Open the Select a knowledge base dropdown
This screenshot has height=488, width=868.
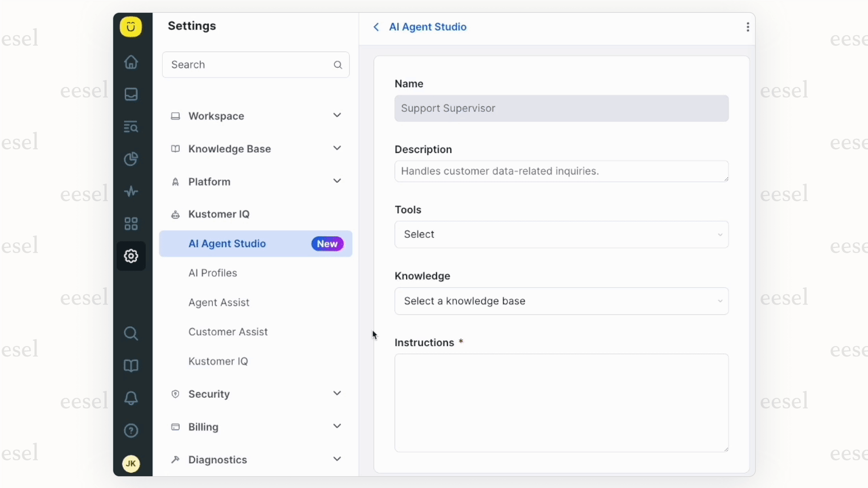pyautogui.click(x=561, y=301)
